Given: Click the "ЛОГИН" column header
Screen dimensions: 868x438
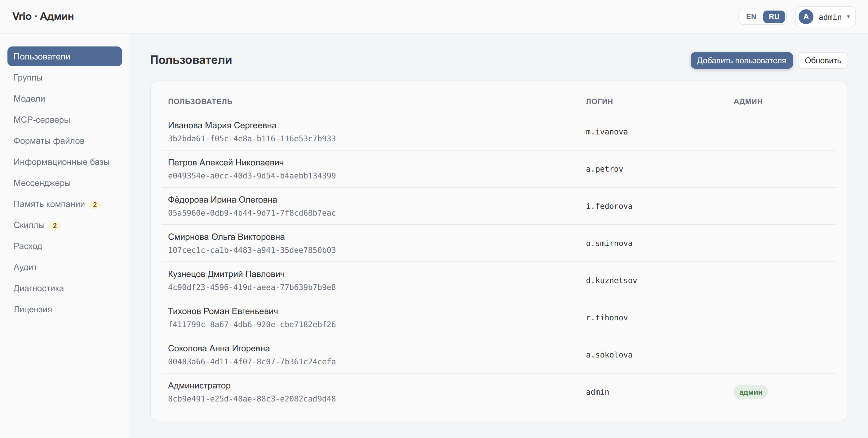Looking at the screenshot, I should (599, 102).
